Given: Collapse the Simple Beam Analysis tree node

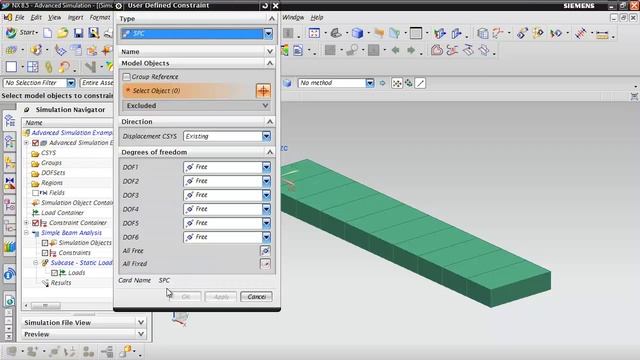Looking at the screenshot, I should 27,233.
